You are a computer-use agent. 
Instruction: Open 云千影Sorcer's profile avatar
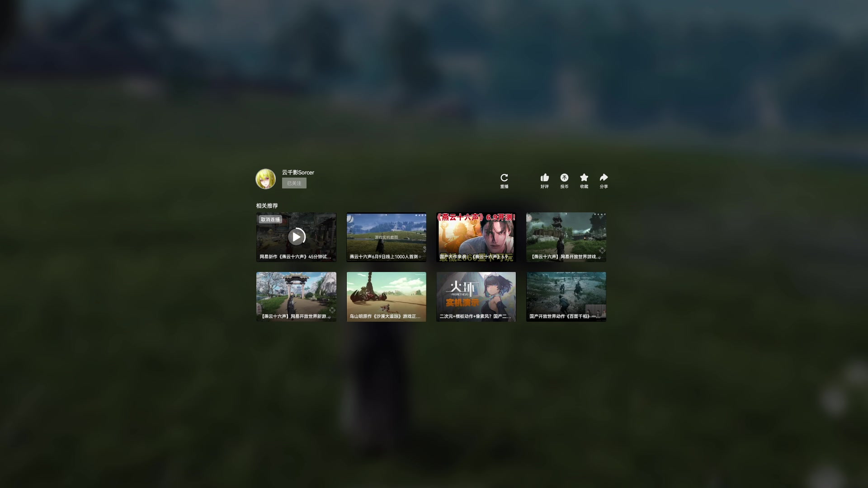coord(265,179)
